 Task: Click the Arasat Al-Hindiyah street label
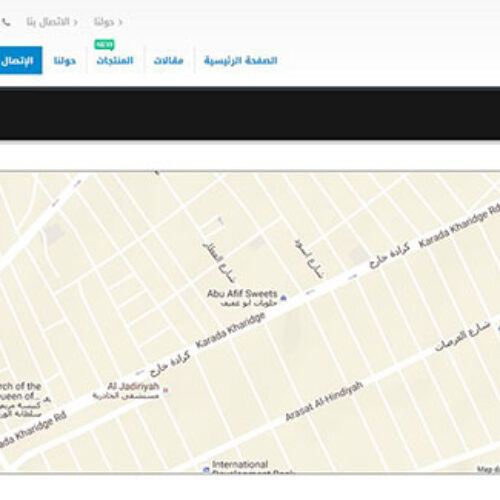[x=324, y=401]
